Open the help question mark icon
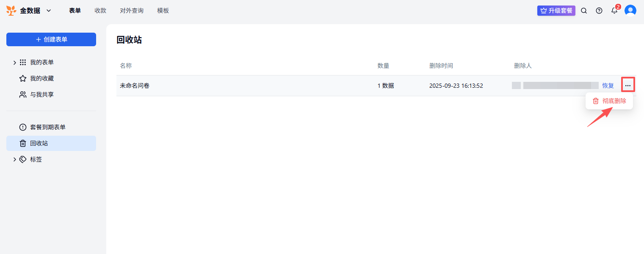The height and width of the screenshot is (254, 644). pos(599,11)
